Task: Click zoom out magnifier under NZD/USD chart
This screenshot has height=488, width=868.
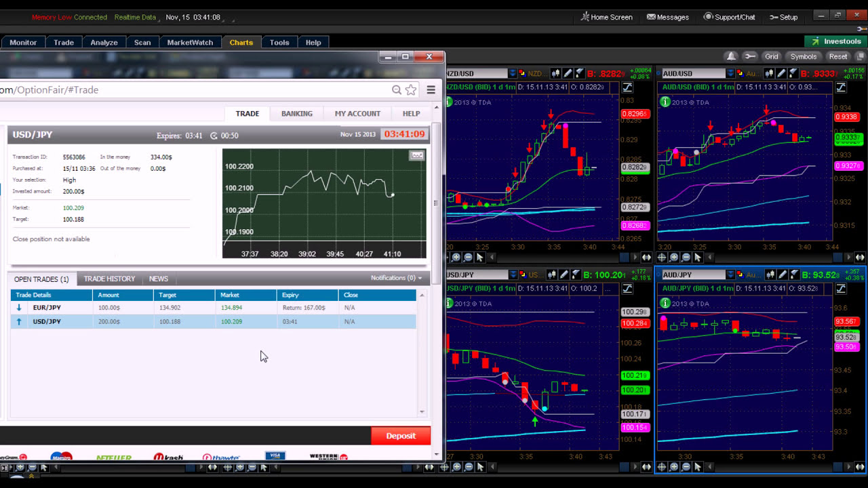Action: coord(468,258)
